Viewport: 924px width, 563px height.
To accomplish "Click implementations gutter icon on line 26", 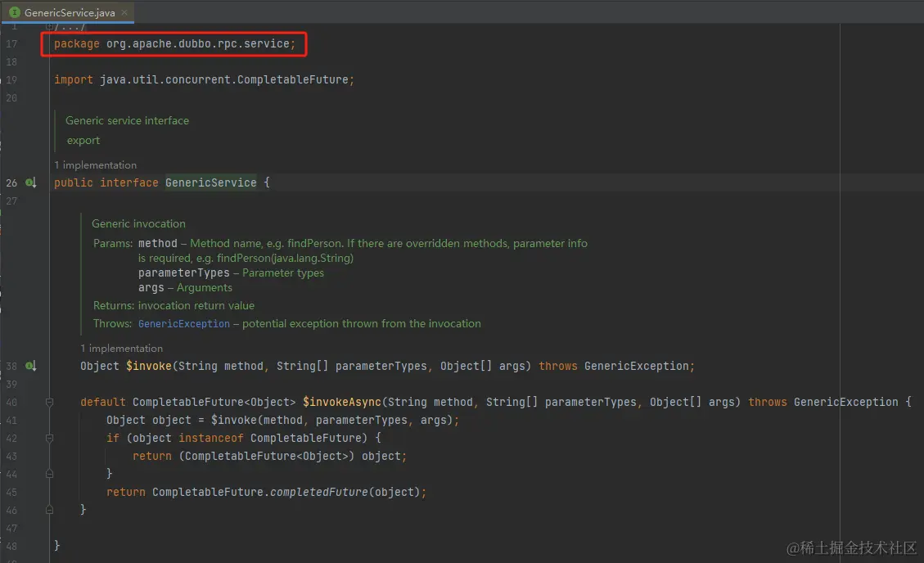I will coord(30,182).
